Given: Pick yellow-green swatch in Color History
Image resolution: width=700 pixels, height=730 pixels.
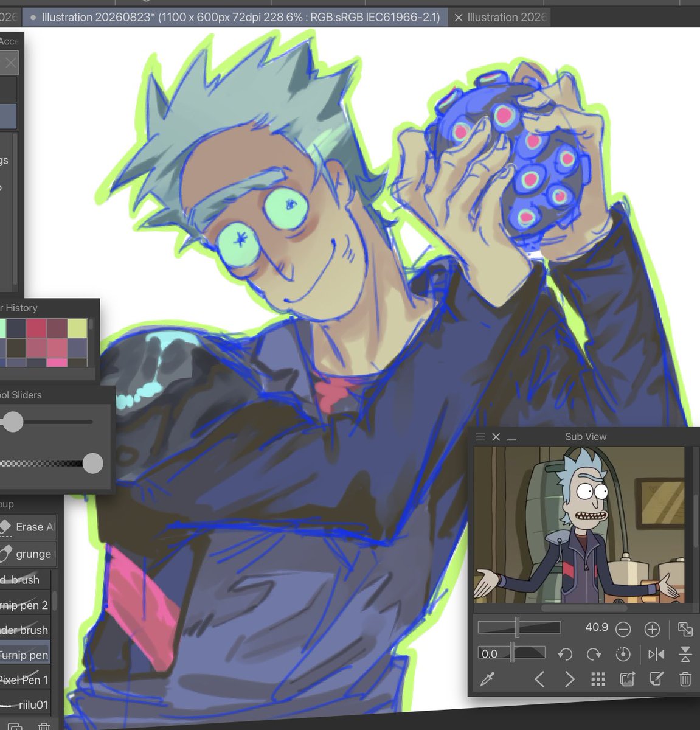Looking at the screenshot, I should pyautogui.click(x=77, y=328).
